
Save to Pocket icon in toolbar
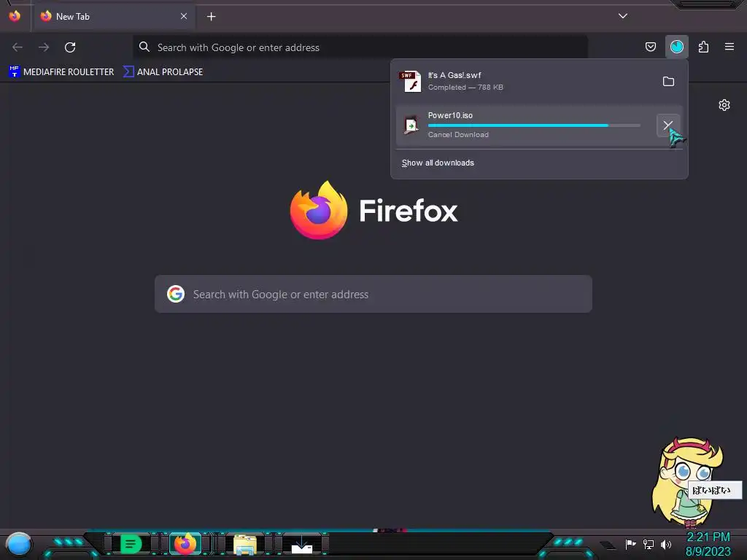click(650, 47)
